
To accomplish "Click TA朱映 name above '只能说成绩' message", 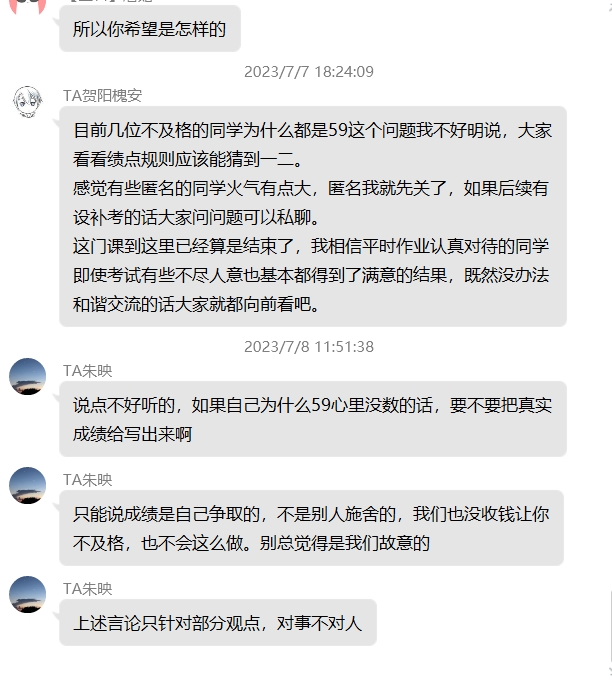I will point(88,480).
